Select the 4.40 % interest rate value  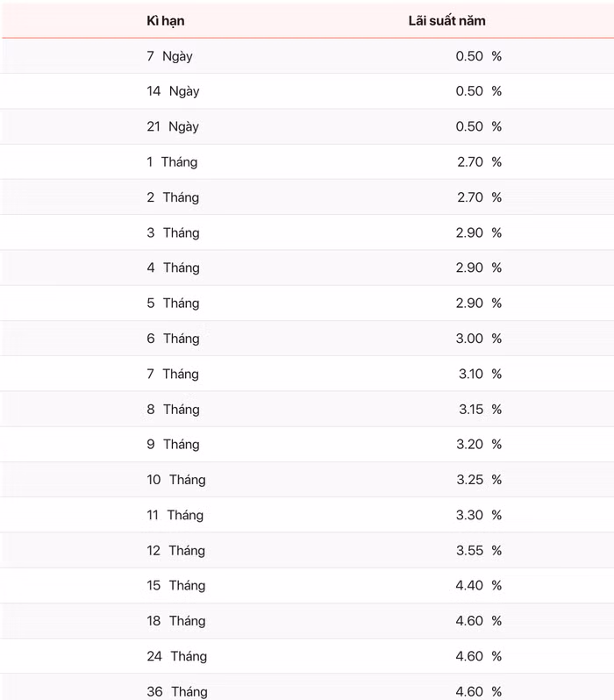(x=479, y=586)
